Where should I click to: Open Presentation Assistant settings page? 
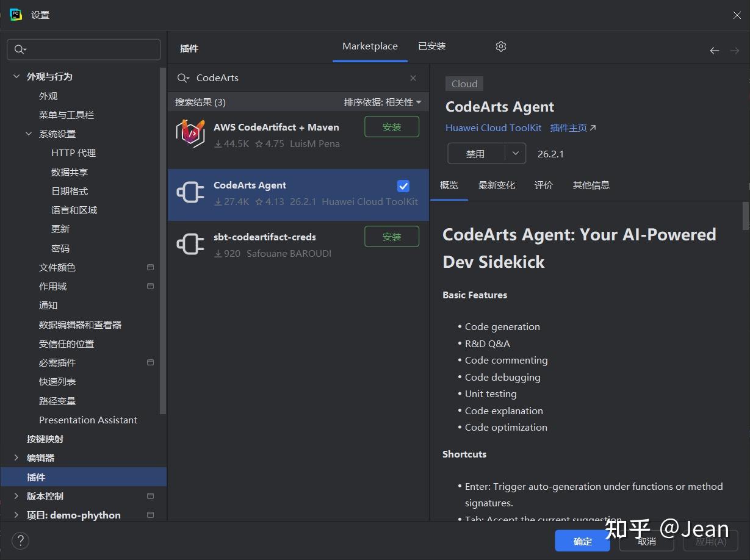point(88,420)
